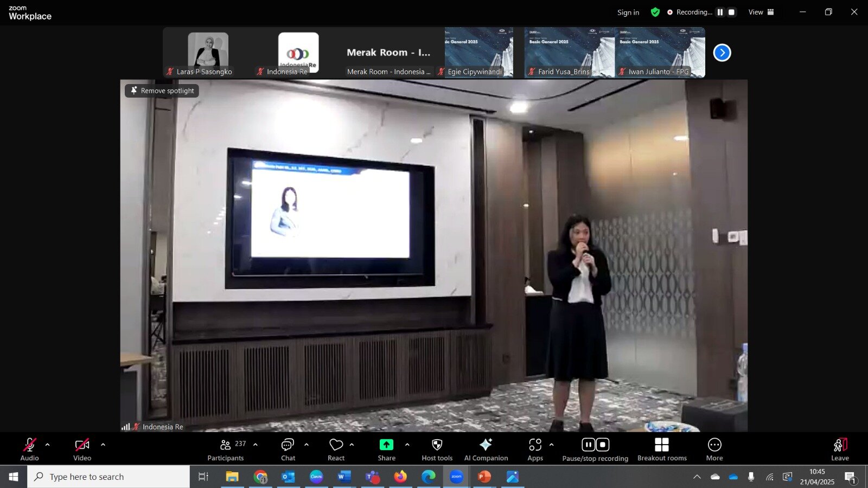Expand audio options arrow
Image resolution: width=868 pixels, height=488 pixels.
[48, 445]
